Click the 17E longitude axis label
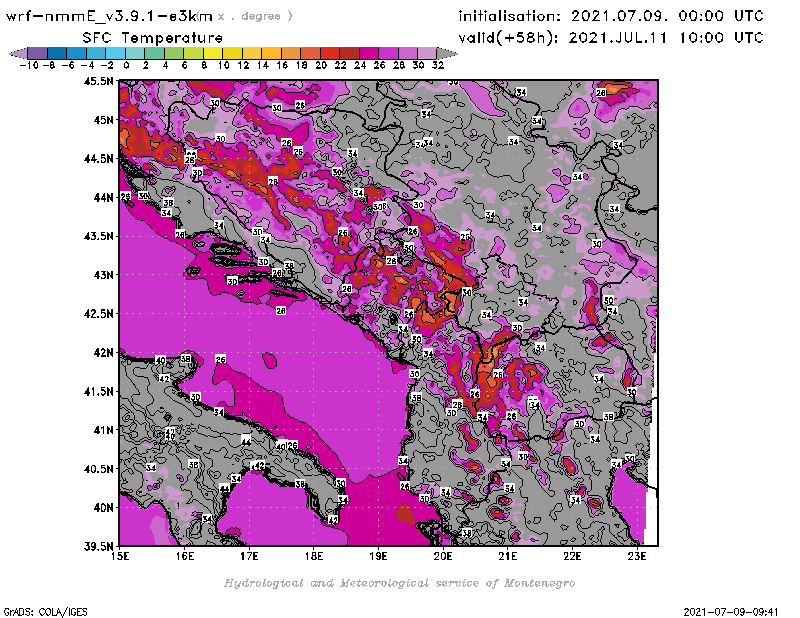This screenshot has width=800, height=618. (249, 556)
